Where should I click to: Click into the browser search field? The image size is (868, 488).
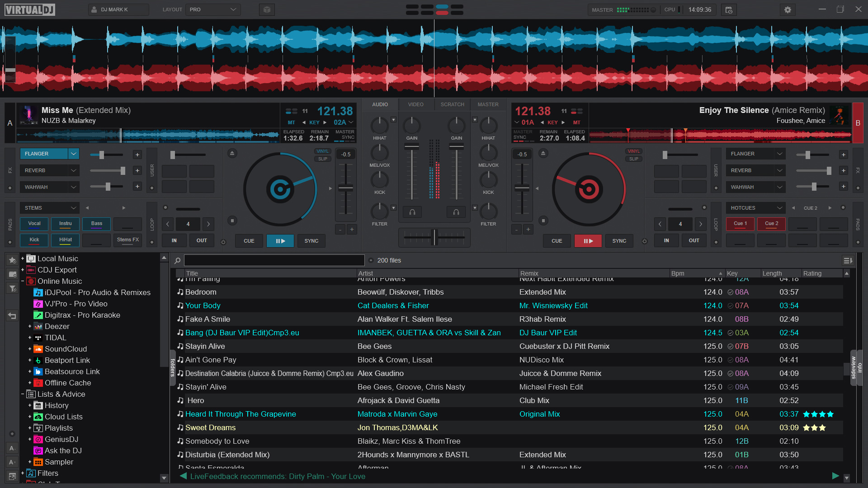274,260
